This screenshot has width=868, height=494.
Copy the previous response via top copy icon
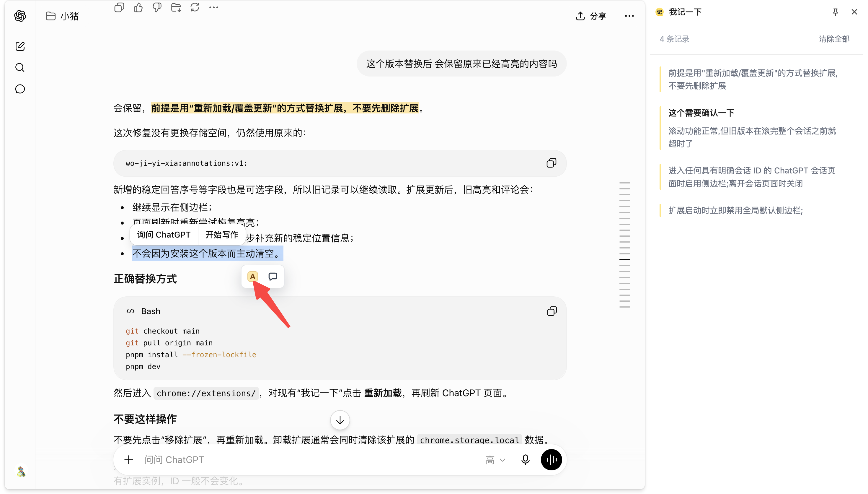[x=119, y=7]
